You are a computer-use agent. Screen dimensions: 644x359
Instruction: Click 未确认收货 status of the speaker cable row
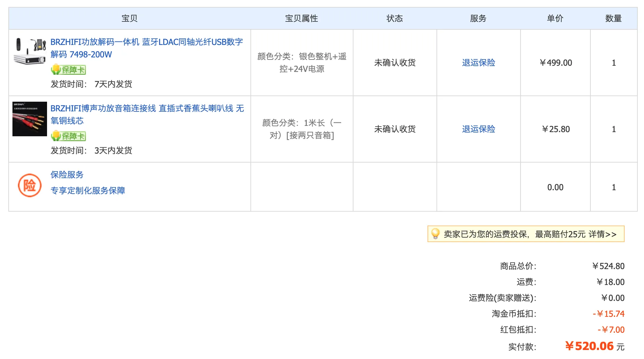(x=395, y=129)
